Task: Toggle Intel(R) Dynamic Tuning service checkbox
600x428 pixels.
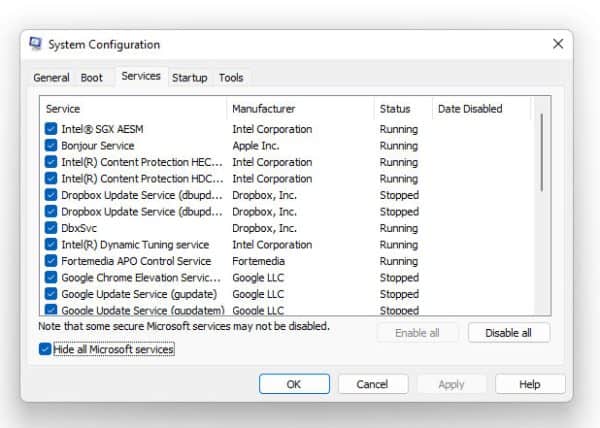Action: (51, 245)
